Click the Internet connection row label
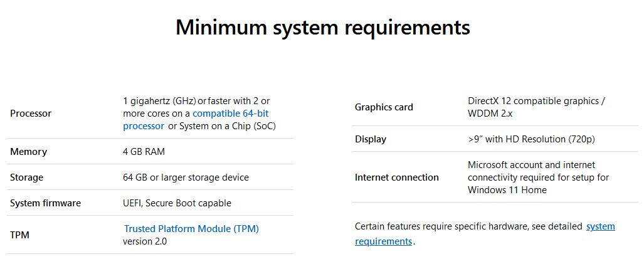 396,177
